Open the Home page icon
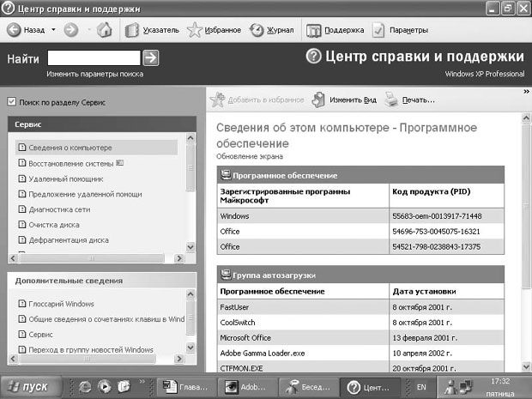 pos(104,30)
